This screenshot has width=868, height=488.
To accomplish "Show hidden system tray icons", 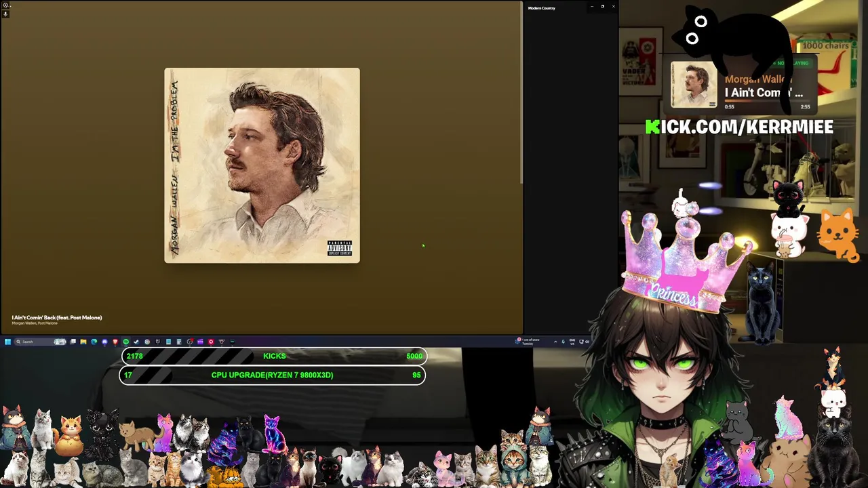I will [x=555, y=342].
